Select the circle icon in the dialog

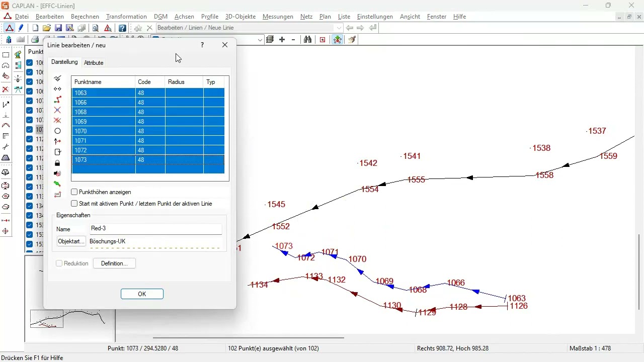tap(57, 131)
